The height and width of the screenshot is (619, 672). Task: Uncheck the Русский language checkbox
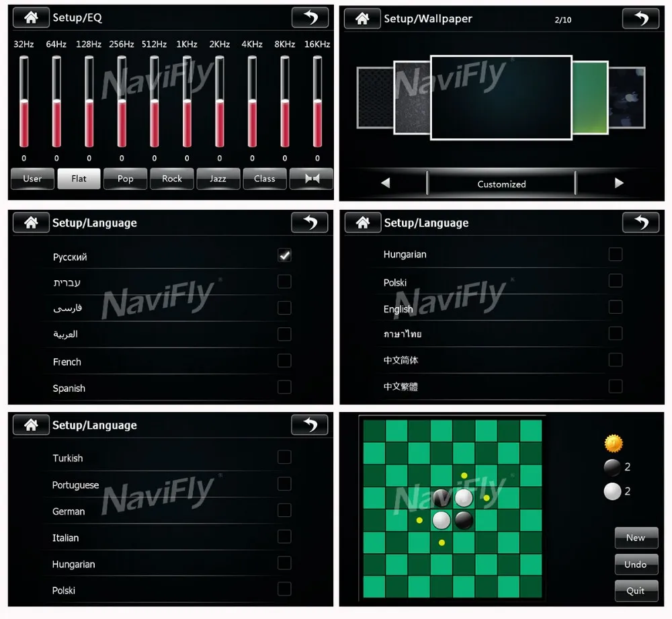pyautogui.click(x=284, y=255)
